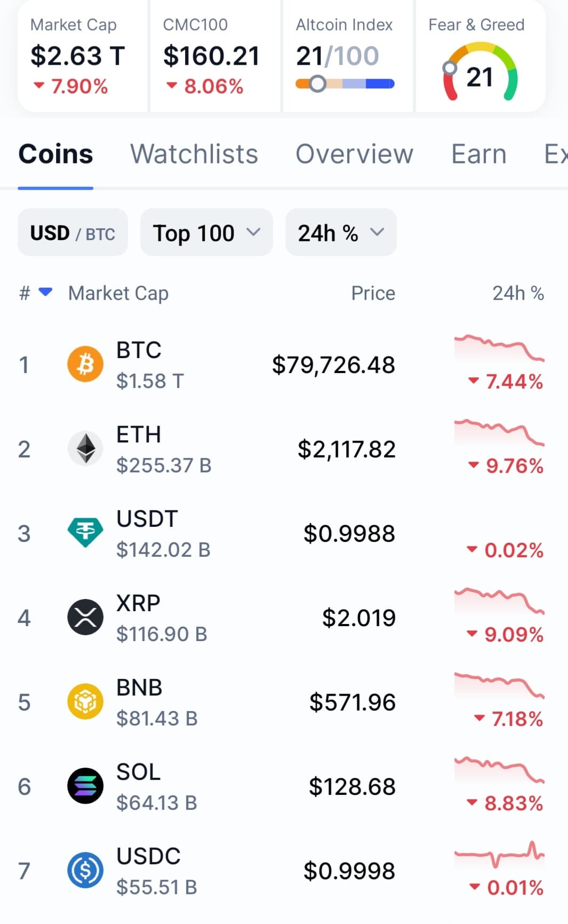
Task: Tap the Bitcoin coin logo icon
Action: coord(85,365)
